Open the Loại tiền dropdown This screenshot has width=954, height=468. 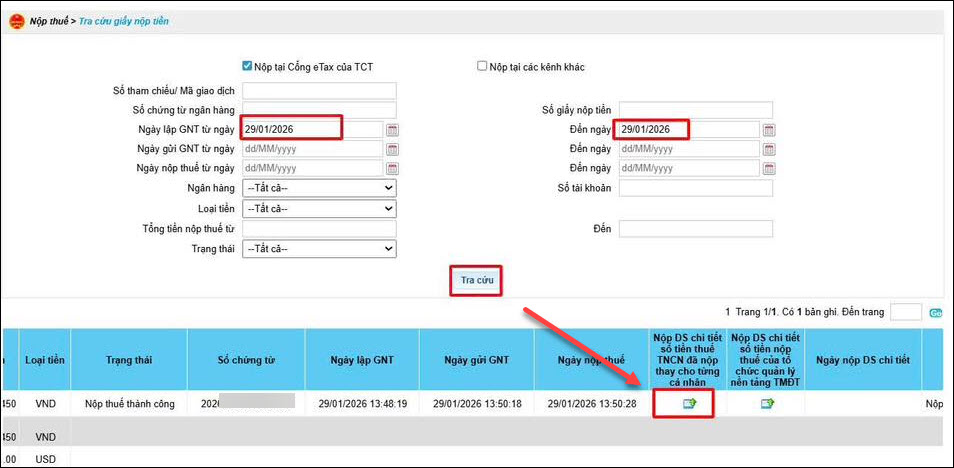[x=319, y=208]
